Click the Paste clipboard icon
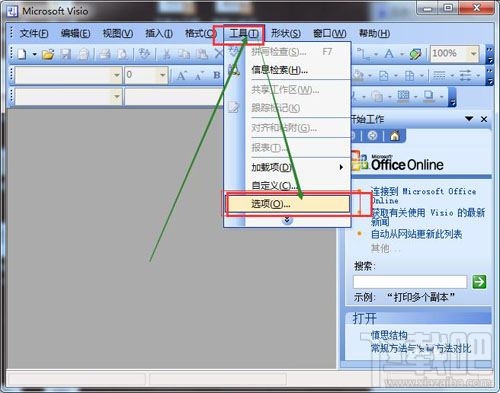The width and height of the screenshot is (500, 393). coord(202,54)
